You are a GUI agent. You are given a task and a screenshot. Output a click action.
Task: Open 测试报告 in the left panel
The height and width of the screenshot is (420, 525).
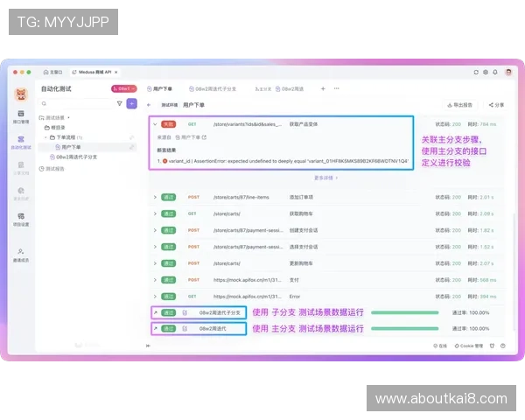tap(52, 169)
